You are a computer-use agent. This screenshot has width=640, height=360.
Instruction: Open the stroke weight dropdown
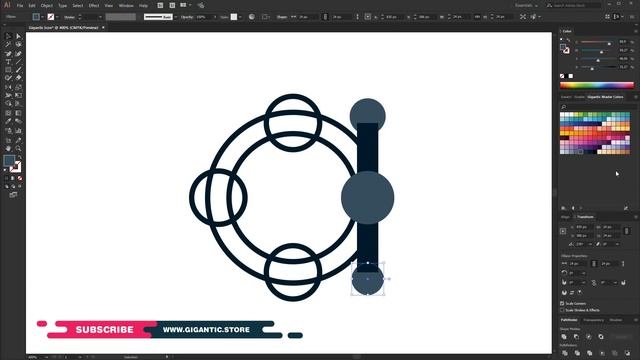(x=100, y=17)
